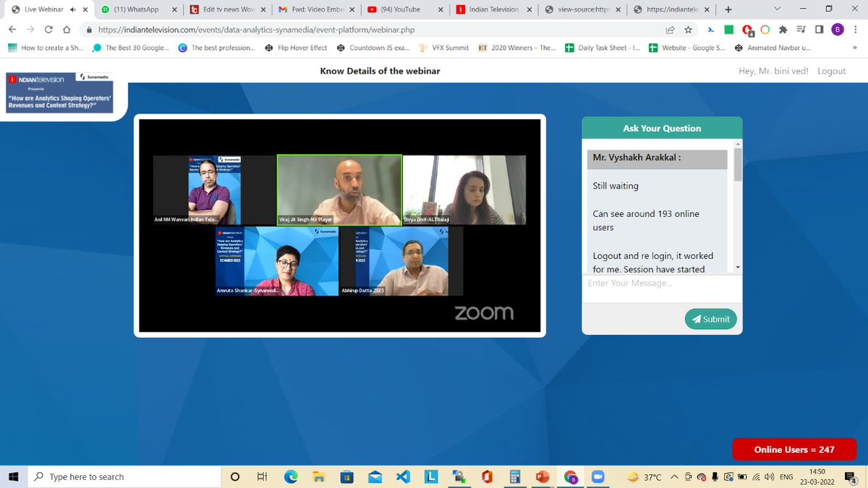Open the browser Home page
The image size is (868, 488).
coord(67,30)
